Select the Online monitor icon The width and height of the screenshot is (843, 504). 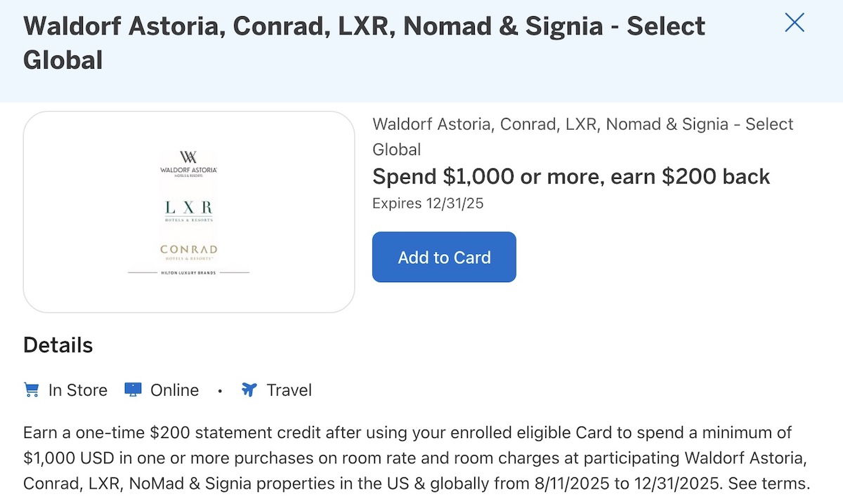(x=133, y=390)
